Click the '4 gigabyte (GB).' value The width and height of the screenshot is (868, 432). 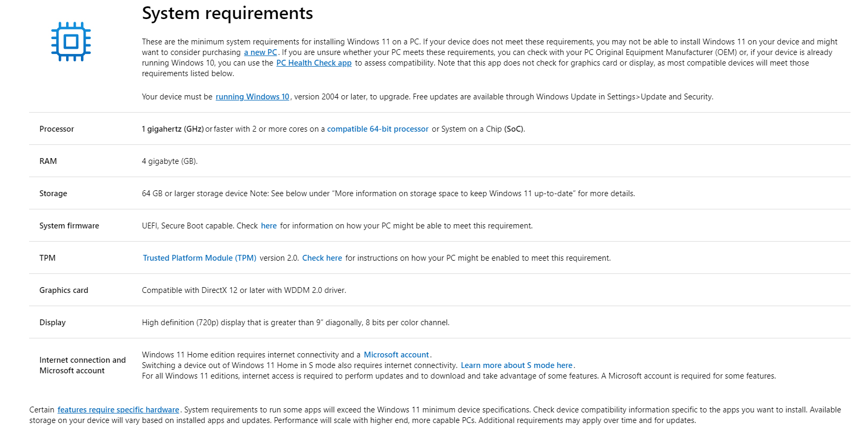pos(170,161)
